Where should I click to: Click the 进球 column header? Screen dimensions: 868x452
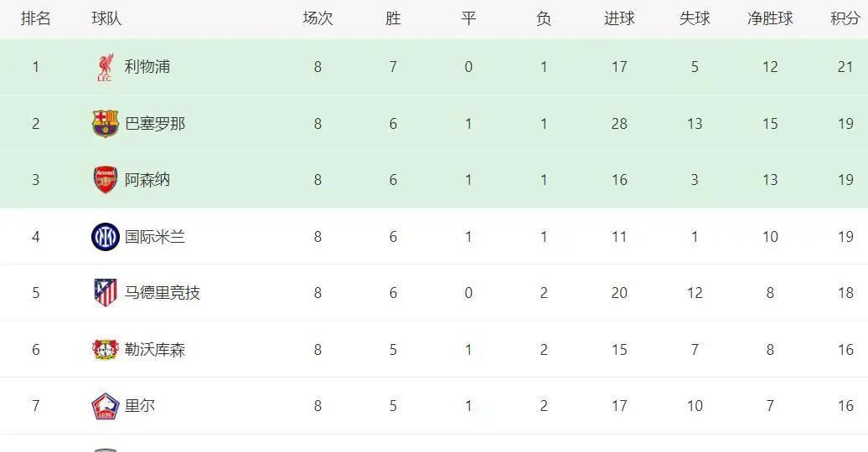[619, 18]
